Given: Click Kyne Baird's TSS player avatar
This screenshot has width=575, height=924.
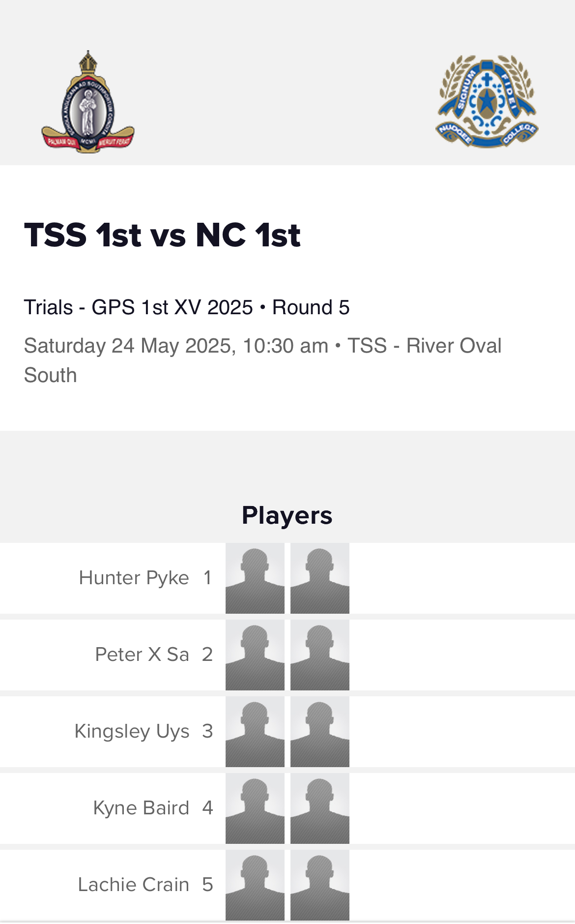Looking at the screenshot, I should tap(255, 808).
